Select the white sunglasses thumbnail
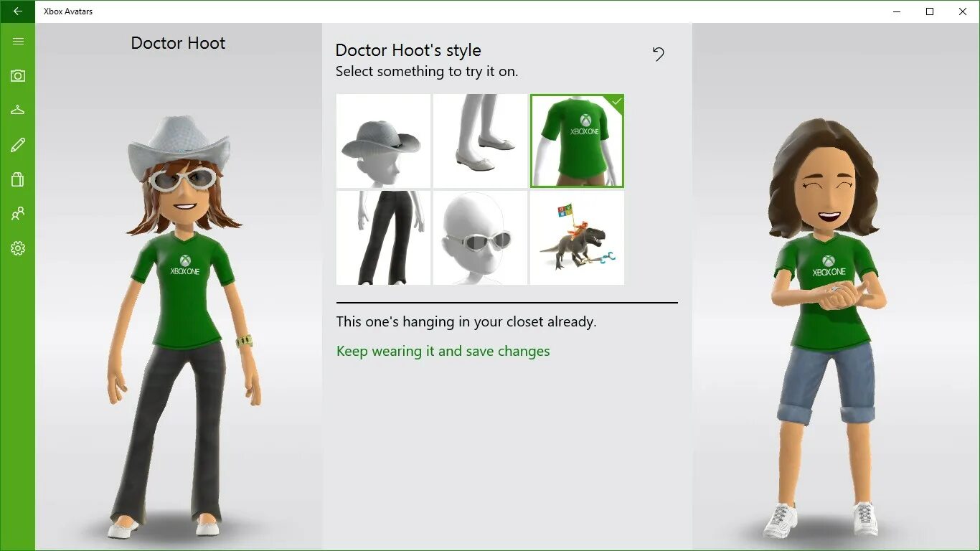Screen dimensions: 980x551 pyautogui.click(x=480, y=237)
